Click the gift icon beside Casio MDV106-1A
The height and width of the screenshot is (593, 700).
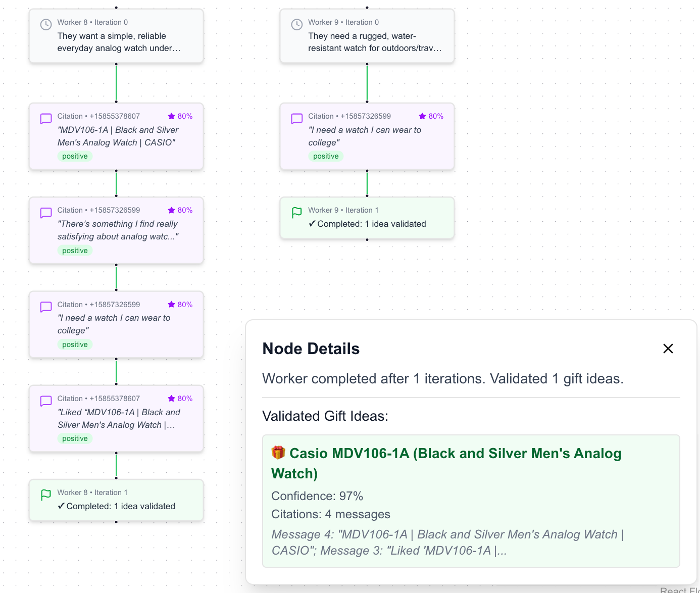[278, 453]
